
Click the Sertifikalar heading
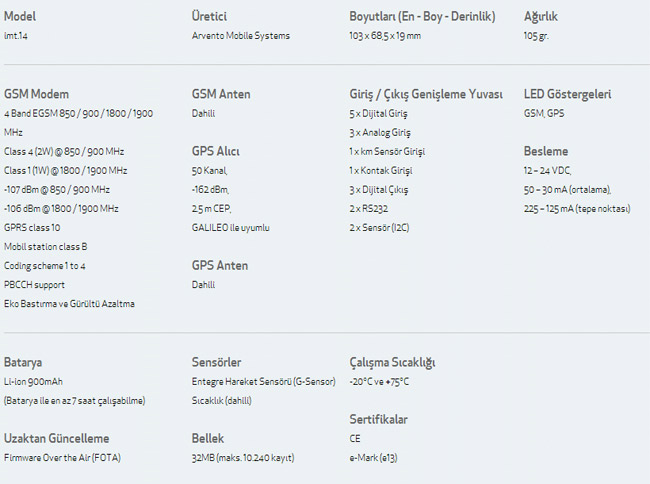click(x=378, y=420)
